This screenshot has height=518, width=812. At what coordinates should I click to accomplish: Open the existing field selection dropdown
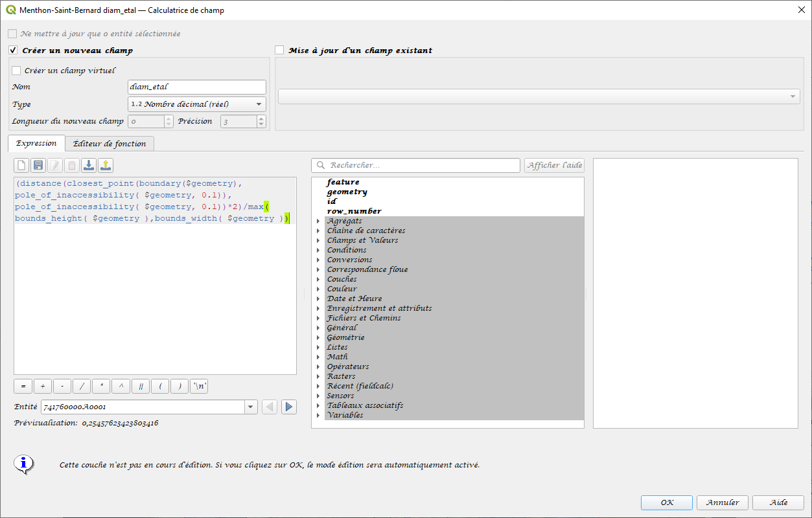click(x=539, y=96)
